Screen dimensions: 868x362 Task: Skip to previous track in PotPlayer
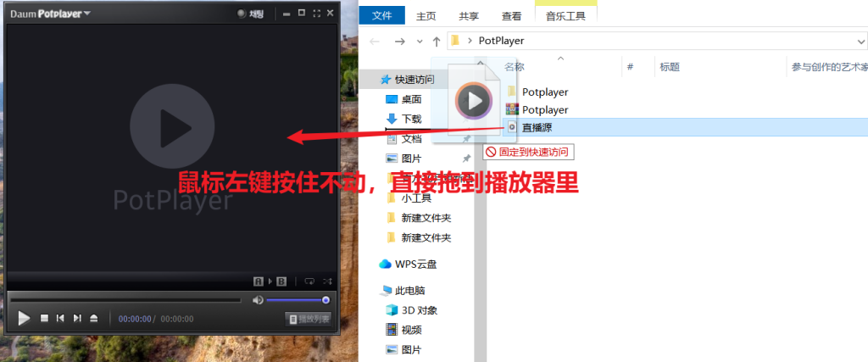coord(60,318)
